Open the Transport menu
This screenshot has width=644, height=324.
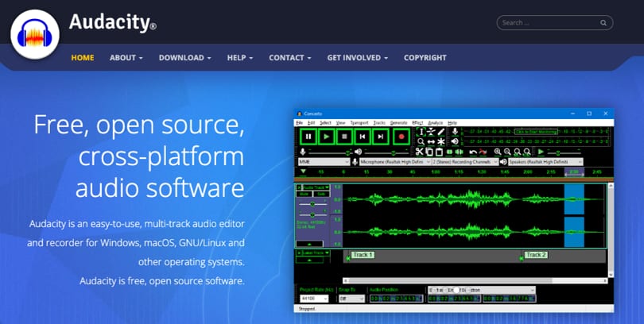(359, 122)
